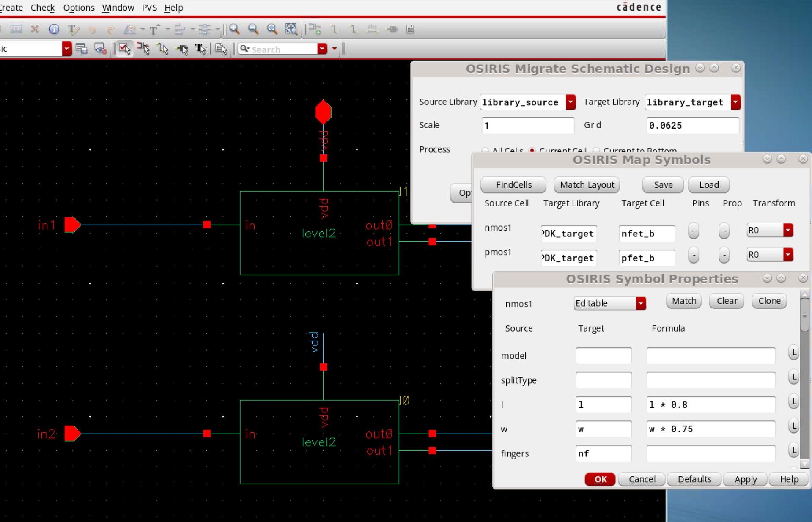Image resolution: width=812 pixels, height=522 pixels.
Task: Click the undo arrow icon
Action: tap(92, 29)
